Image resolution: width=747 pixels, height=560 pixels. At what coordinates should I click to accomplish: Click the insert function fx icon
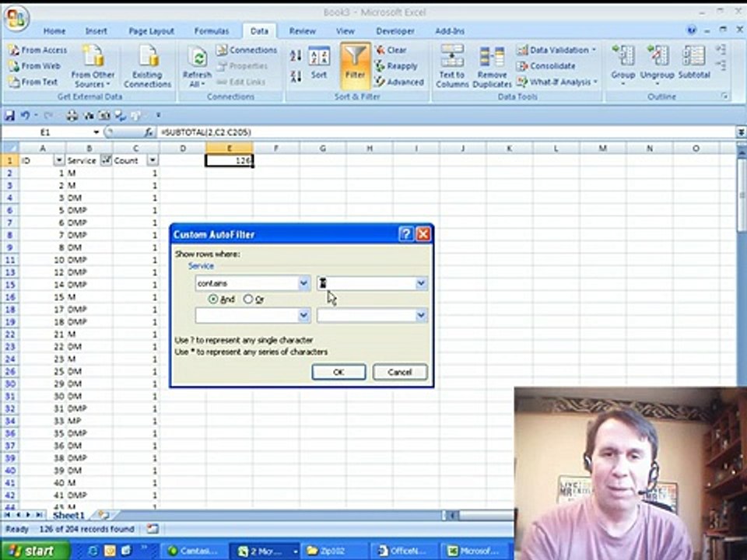pos(149,132)
